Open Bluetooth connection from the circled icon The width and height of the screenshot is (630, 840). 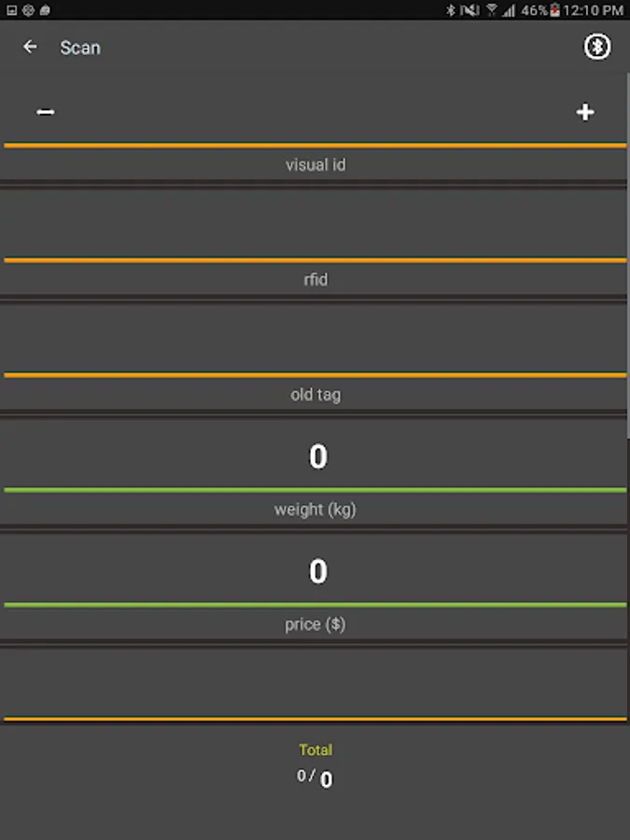click(597, 47)
